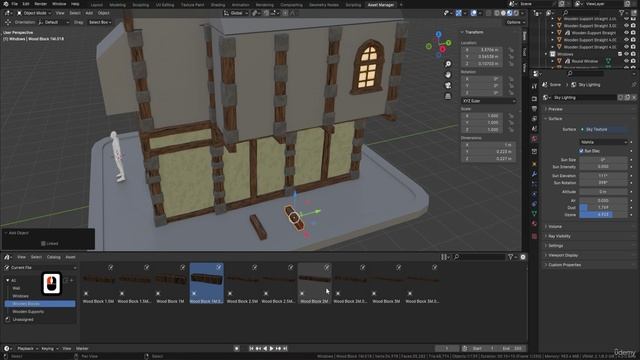The image size is (640, 360).
Task: Click the Blender logo icon
Action: [x=6, y=4]
